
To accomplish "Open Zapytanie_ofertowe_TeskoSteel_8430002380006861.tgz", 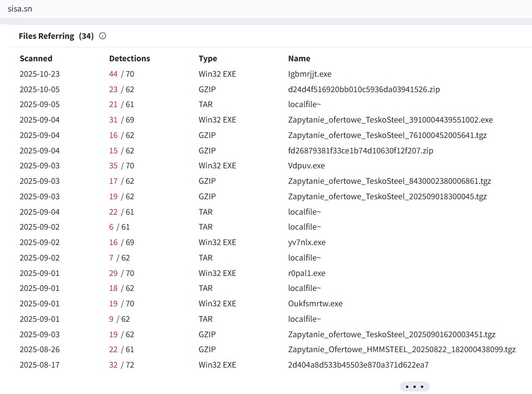I will [389, 181].
